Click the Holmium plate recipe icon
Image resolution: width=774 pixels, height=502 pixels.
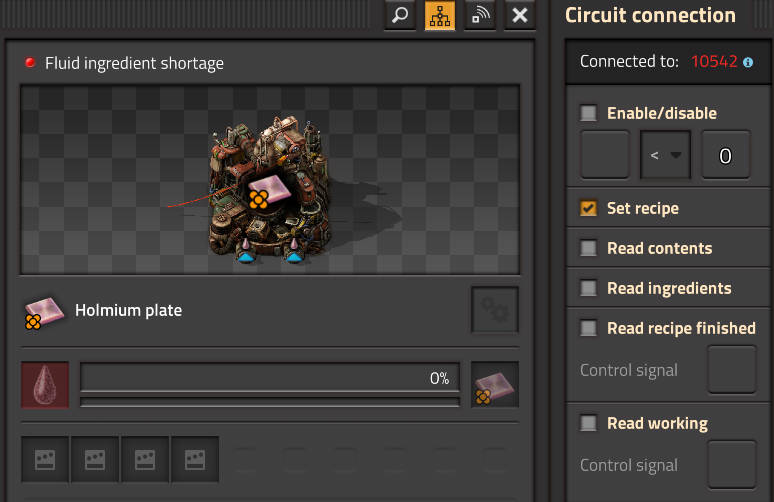pos(43,312)
